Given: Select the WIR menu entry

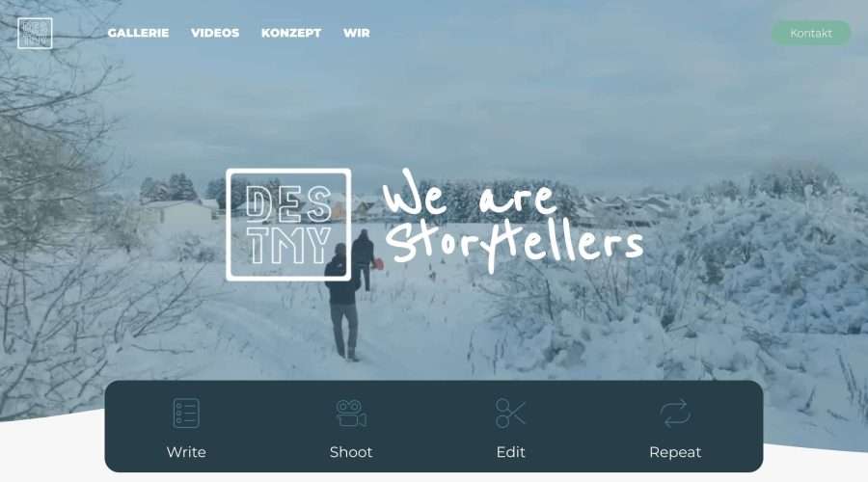Looking at the screenshot, I should 357,33.
